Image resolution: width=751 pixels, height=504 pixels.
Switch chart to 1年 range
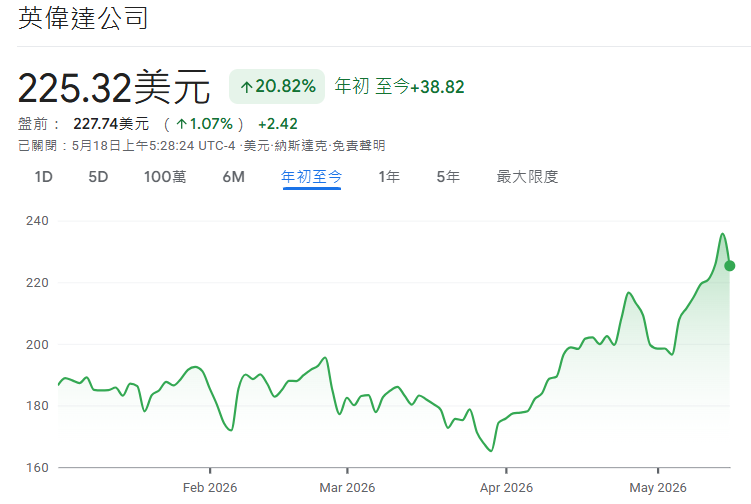(389, 177)
